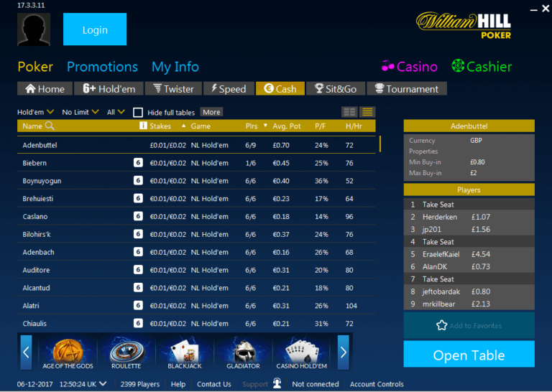
Task: Open the My Info section
Action: coord(175,67)
